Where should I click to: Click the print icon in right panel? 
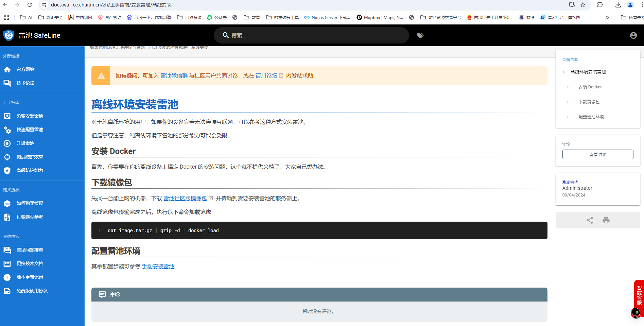click(x=606, y=220)
